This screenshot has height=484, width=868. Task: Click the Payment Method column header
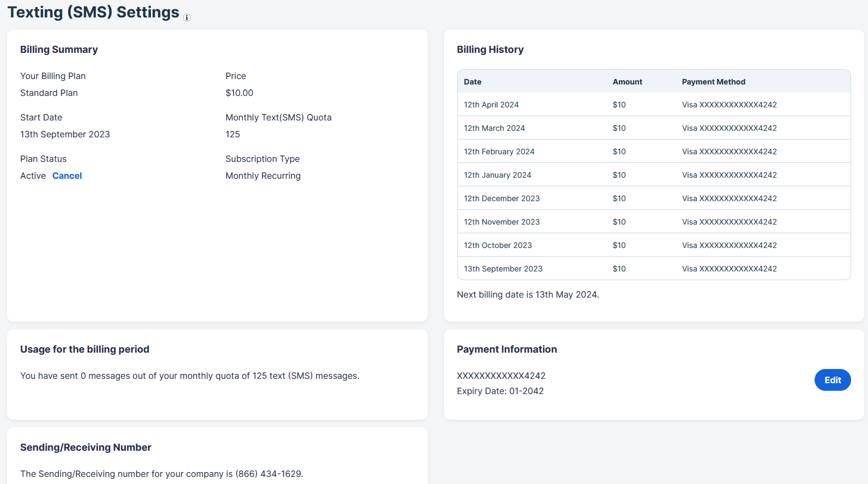point(713,82)
